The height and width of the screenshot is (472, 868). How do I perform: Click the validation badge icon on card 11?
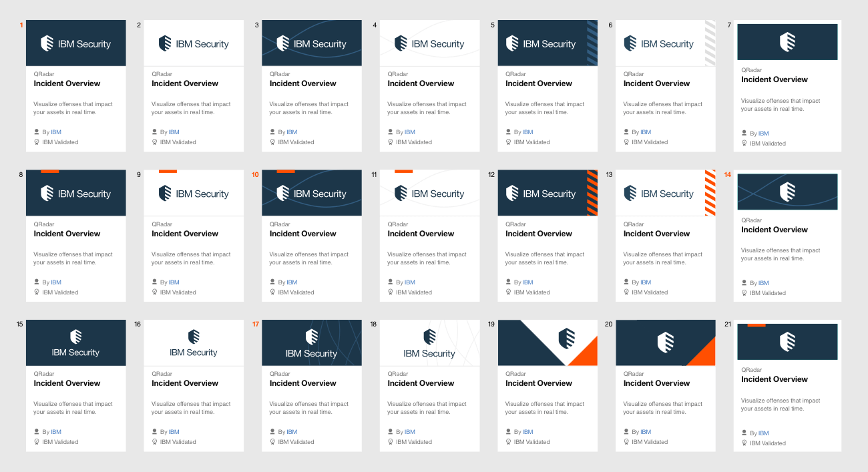click(390, 292)
